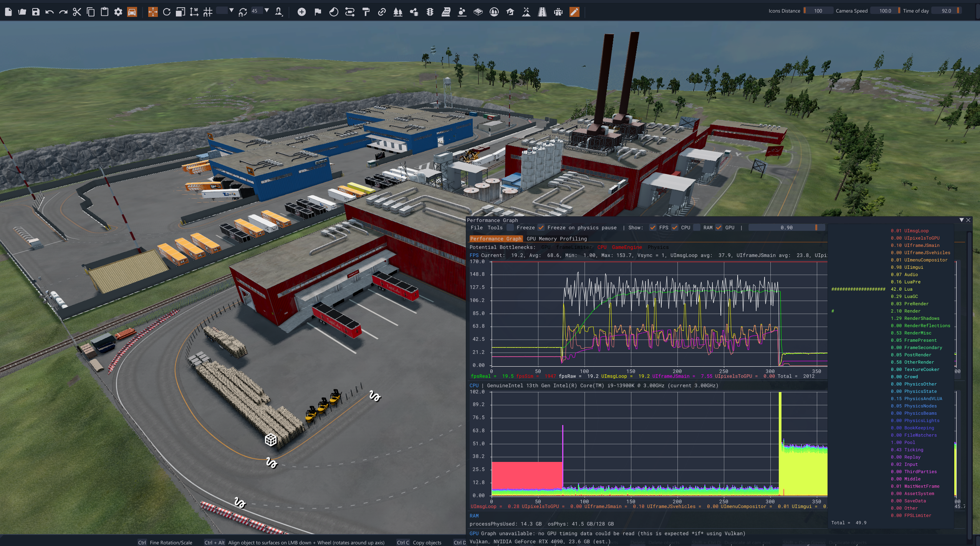This screenshot has width=980, height=546.
Task: Click the PhysicsNodes entry in timing list
Action: click(914, 406)
